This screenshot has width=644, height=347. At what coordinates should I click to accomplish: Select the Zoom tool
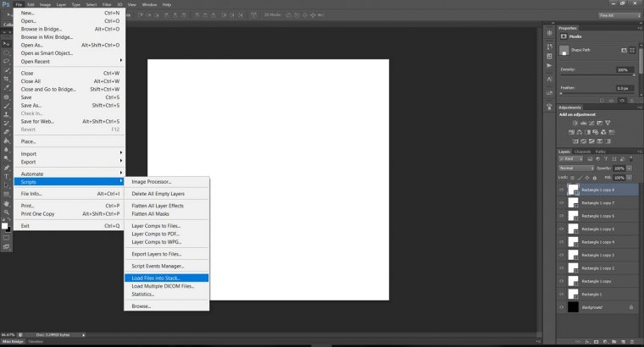[x=6, y=212]
